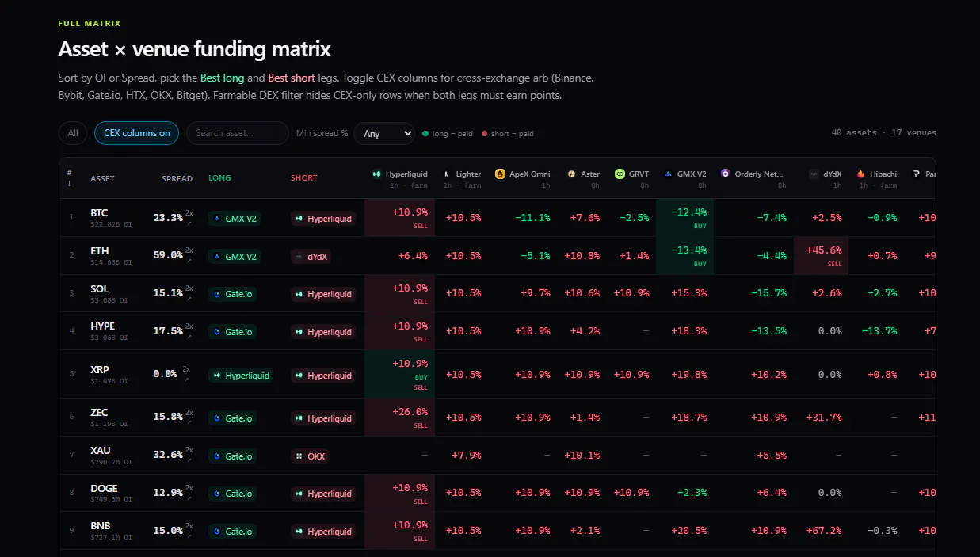This screenshot has width=980, height=557.
Task: Click the XRP 0.0% spread value
Action: click(165, 374)
